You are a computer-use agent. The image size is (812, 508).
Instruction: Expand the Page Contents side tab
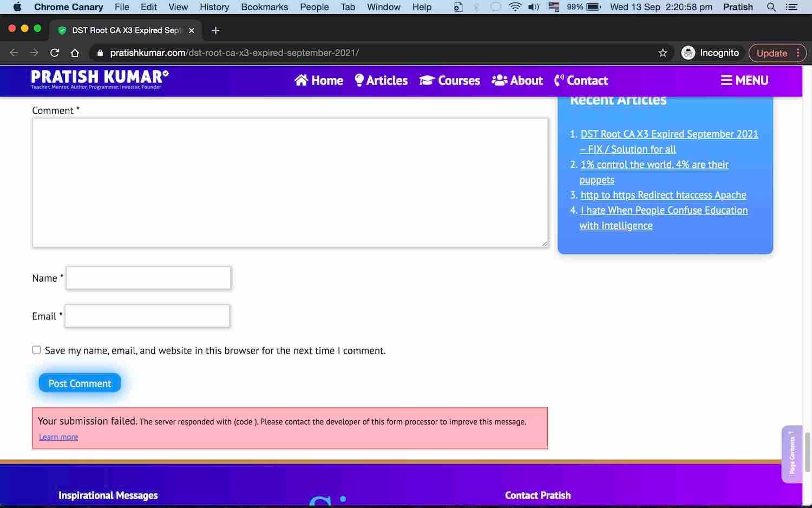(x=793, y=454)
